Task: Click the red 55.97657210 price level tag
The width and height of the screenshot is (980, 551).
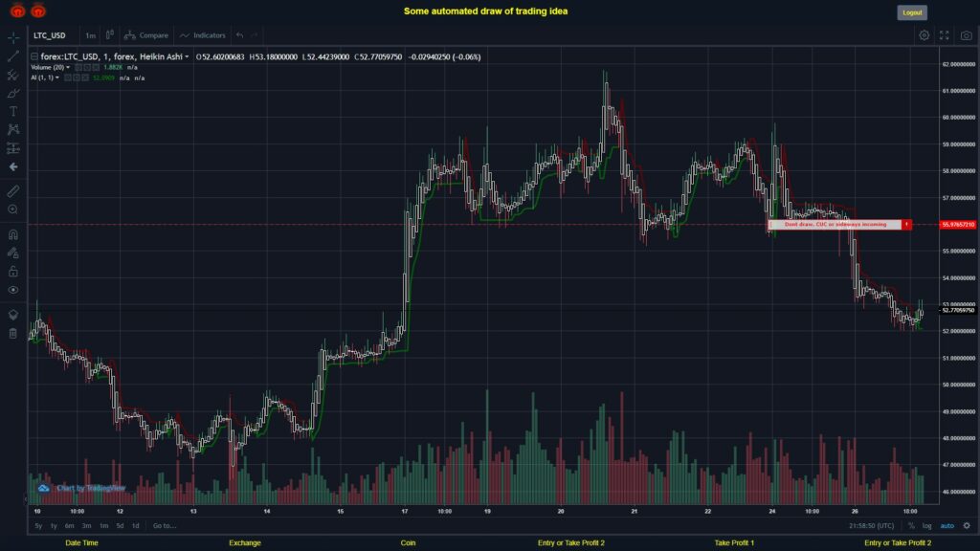Action: pos(957,224)
